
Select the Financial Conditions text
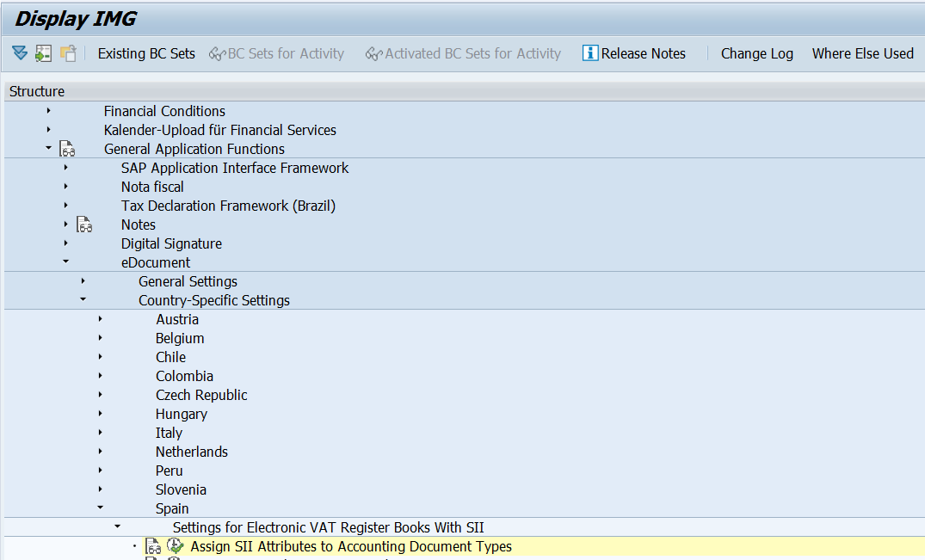(x=164, y=112)
